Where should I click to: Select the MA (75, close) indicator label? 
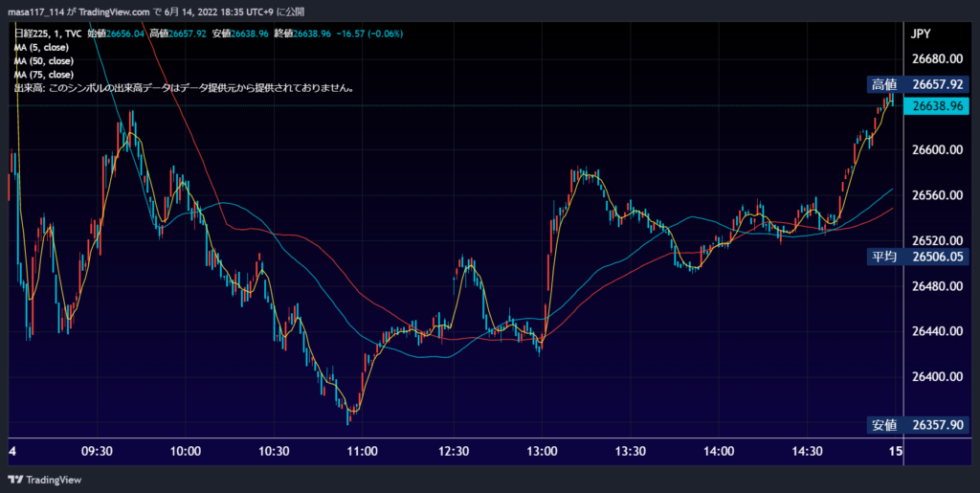tap(44, 75)
